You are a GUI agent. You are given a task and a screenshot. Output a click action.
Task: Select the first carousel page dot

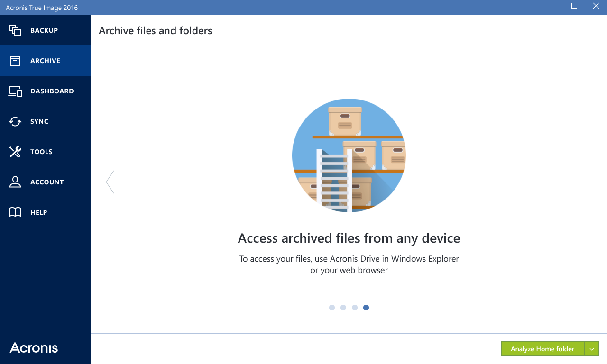pos(332,308)
